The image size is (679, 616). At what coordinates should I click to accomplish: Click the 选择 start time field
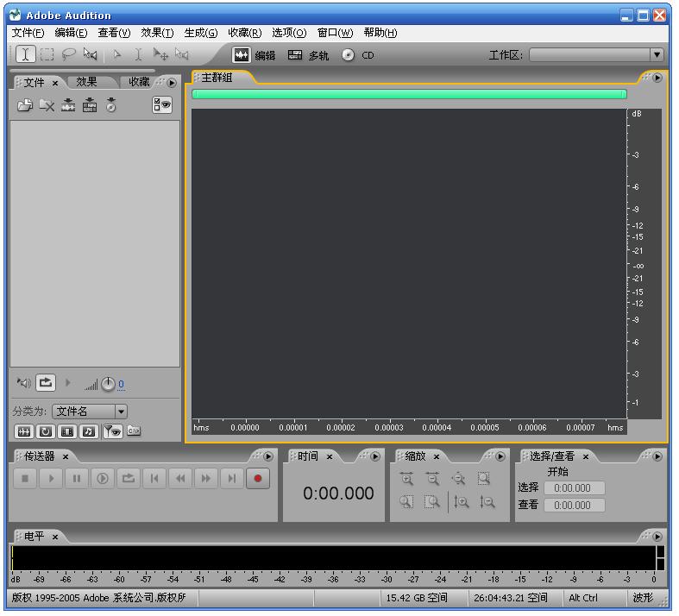(x=574, y=488)
